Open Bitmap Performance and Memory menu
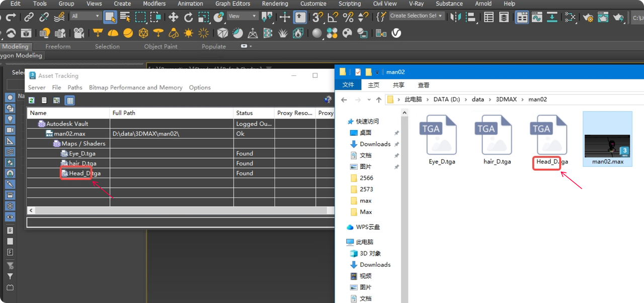This screenshot has width=644, height=303. coord(136,87)
